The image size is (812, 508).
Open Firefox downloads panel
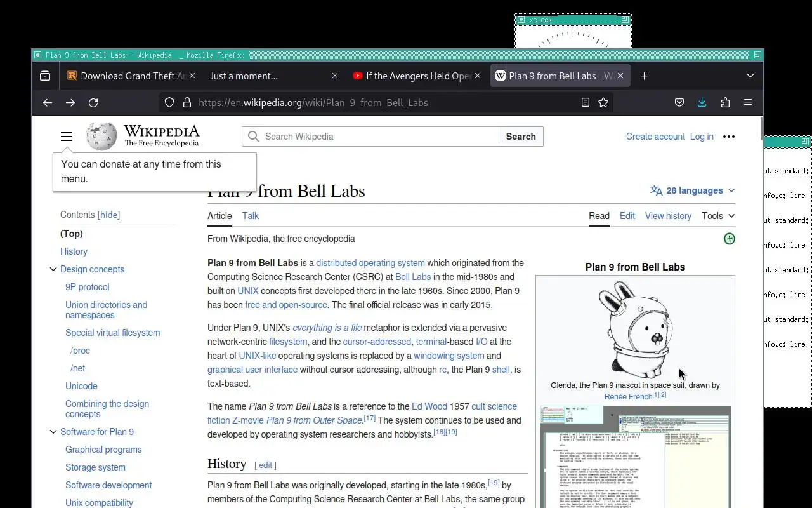click(702, 102)
